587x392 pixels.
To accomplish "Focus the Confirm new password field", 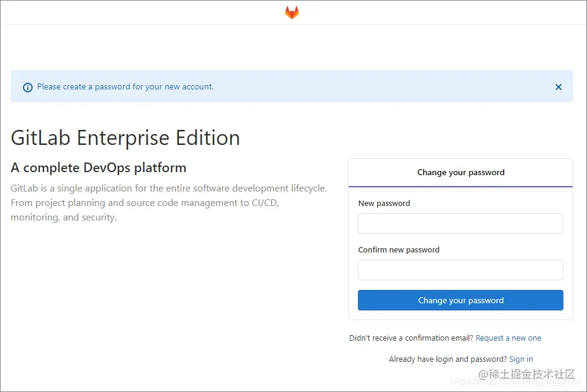I will 460,269.
